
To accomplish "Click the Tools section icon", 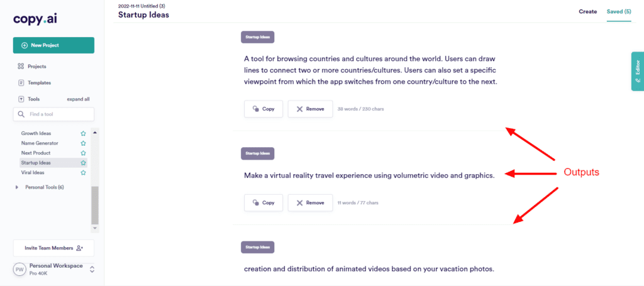I will [x=21, y=99].
